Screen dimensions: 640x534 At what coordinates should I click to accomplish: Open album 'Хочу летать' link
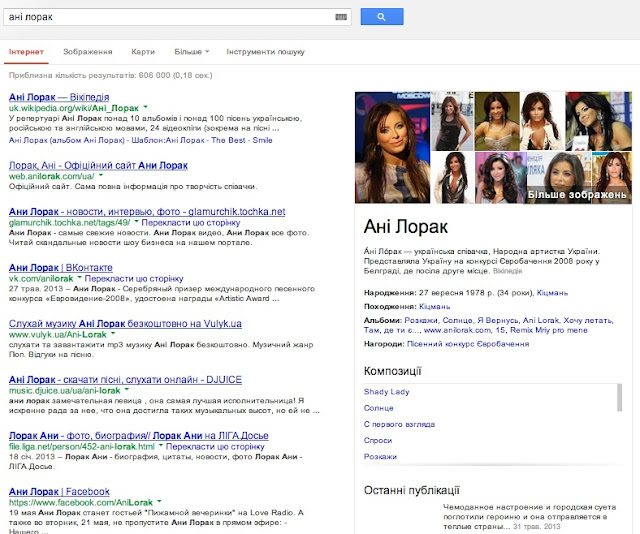click(587, 320)
